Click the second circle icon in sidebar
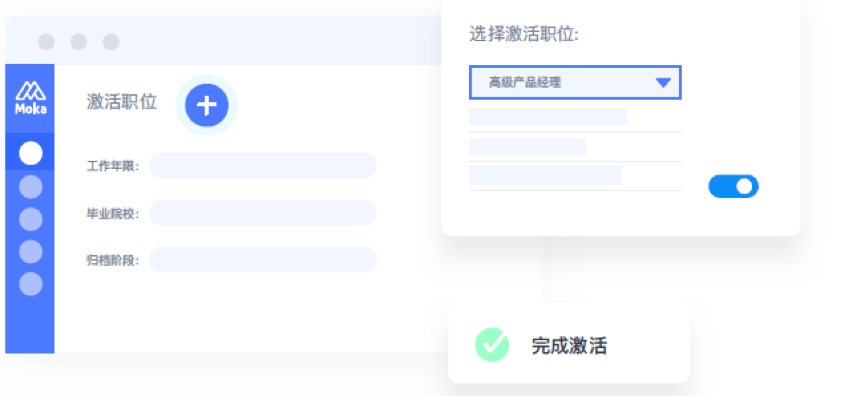The width and height of the screenshot is (865, 396). 30,187
